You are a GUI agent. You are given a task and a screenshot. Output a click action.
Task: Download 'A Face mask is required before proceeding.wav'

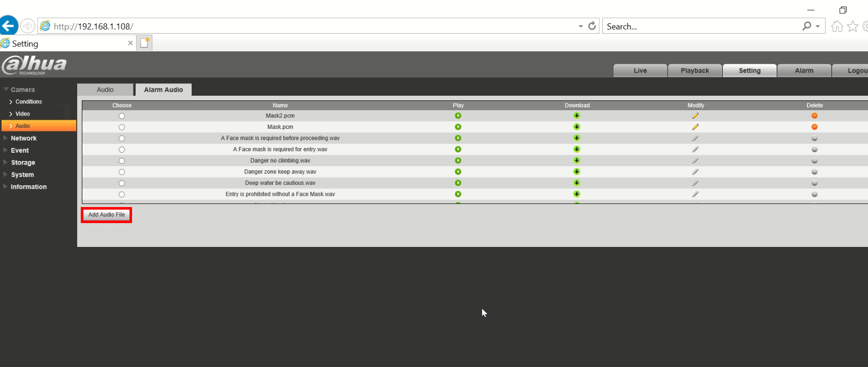[576, 138]
